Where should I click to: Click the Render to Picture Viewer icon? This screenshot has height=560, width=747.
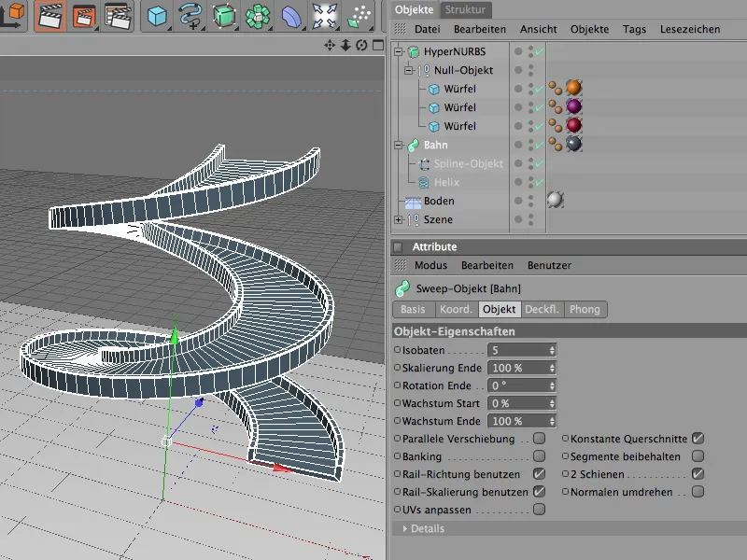85,16
